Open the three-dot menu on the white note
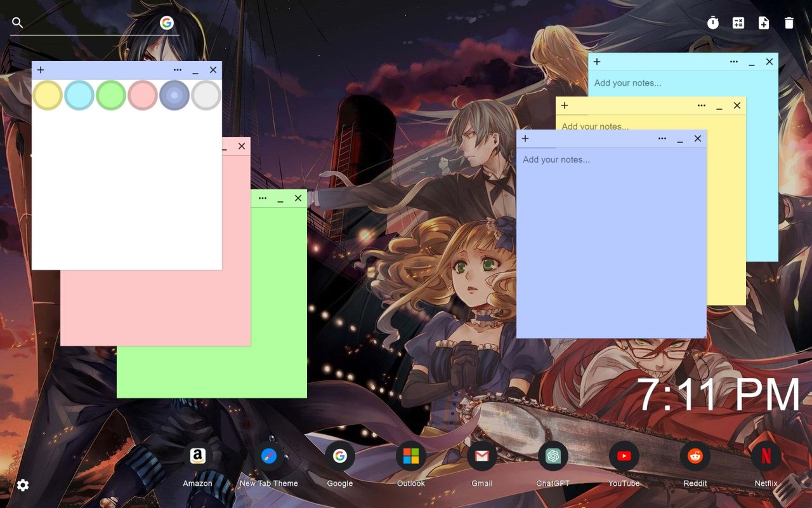 (178, 70)
